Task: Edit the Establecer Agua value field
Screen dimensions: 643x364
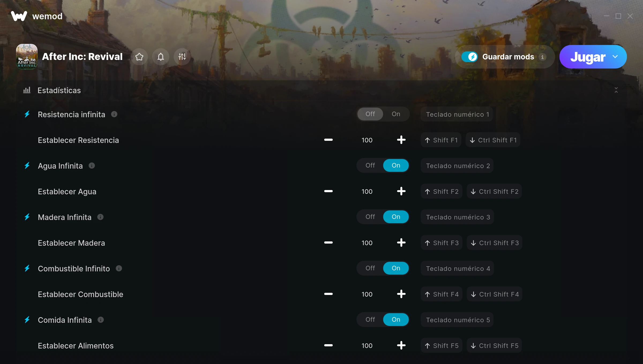Action: [x=367, y=191]
